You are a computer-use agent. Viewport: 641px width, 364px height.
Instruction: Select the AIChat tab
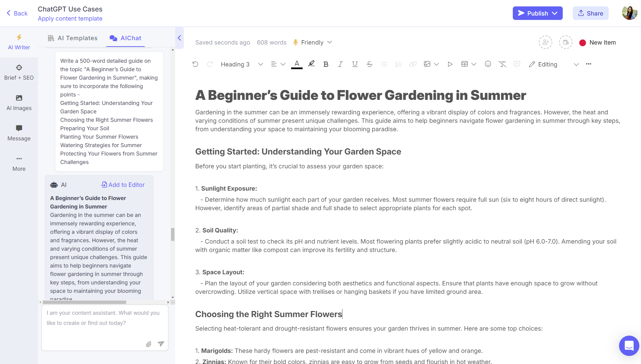(126, 38)
